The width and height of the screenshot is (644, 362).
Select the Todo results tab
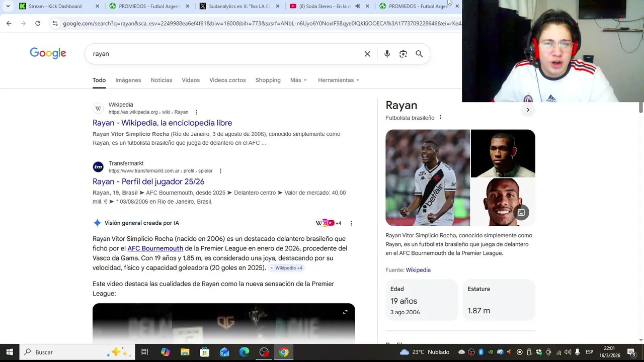(99, 80)
